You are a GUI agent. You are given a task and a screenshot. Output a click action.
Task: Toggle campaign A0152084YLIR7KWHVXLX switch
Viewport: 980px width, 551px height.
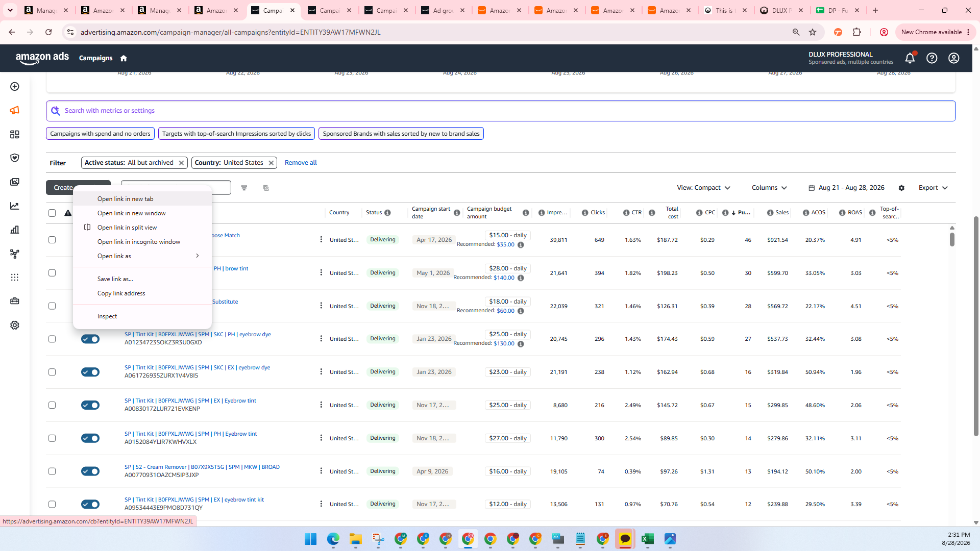click(x=90, y=438)
